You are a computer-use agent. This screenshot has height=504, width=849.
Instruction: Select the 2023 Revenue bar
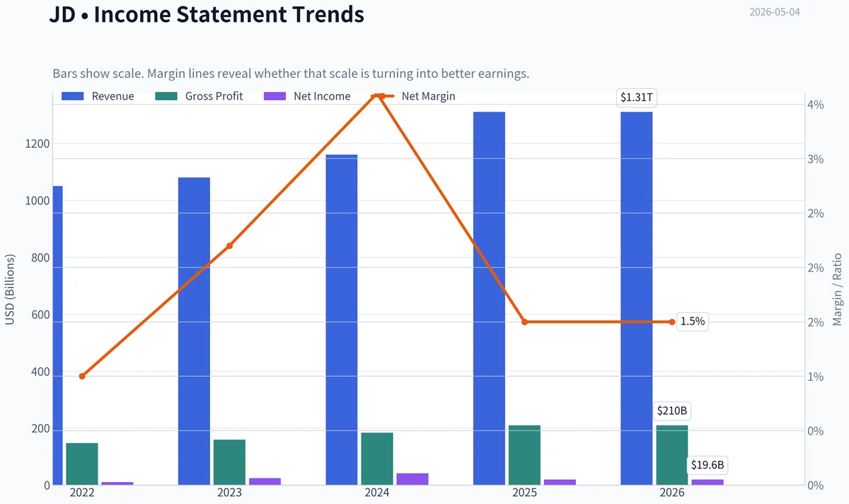[x=194, y=331]
